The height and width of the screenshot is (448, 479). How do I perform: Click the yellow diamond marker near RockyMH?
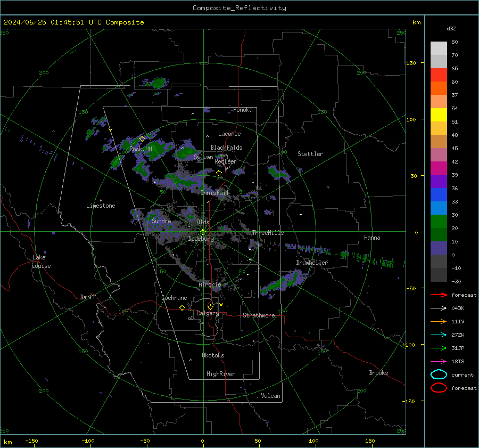142,139
